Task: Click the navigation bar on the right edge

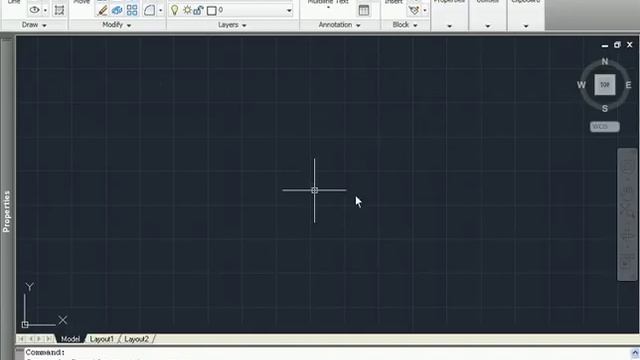Action: pyautogui.click(x=627, y=214)
